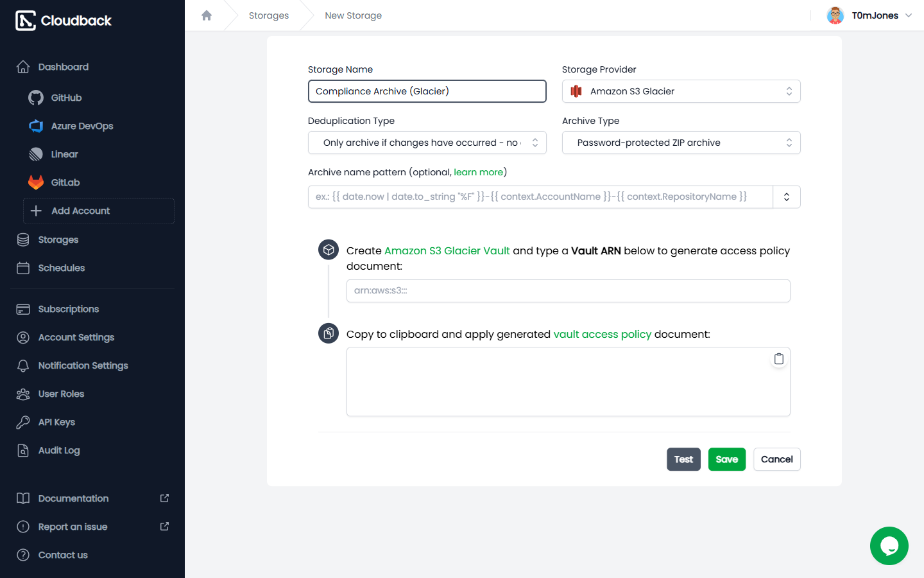This screenshot has height=578, width=924.
Task: Expand archive name pattern presets arrow
Action: [x=787, y=197]
